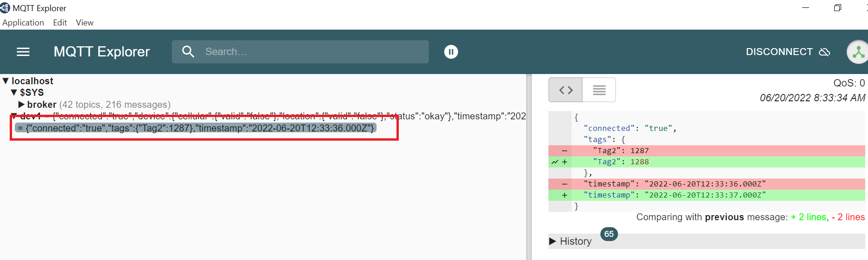Click the "connected": "true" line
This screenshot has height=260, width=868.
pos(630,129)
